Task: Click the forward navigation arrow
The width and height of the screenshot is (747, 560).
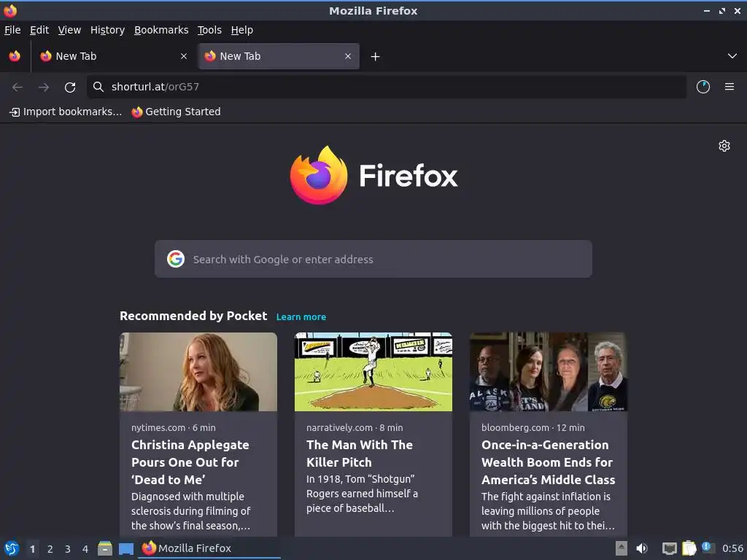Action: [44, 87]
